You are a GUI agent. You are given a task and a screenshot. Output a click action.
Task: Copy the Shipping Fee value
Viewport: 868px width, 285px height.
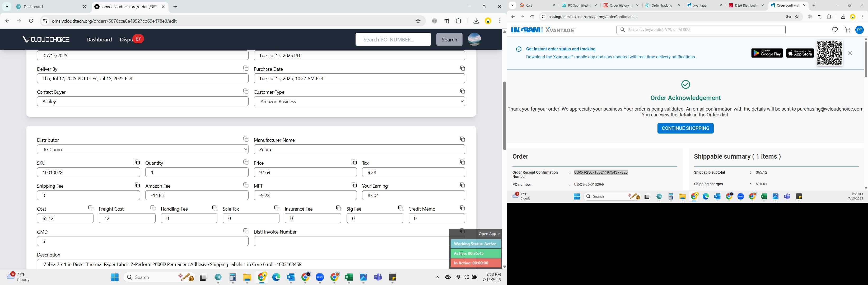137,185
